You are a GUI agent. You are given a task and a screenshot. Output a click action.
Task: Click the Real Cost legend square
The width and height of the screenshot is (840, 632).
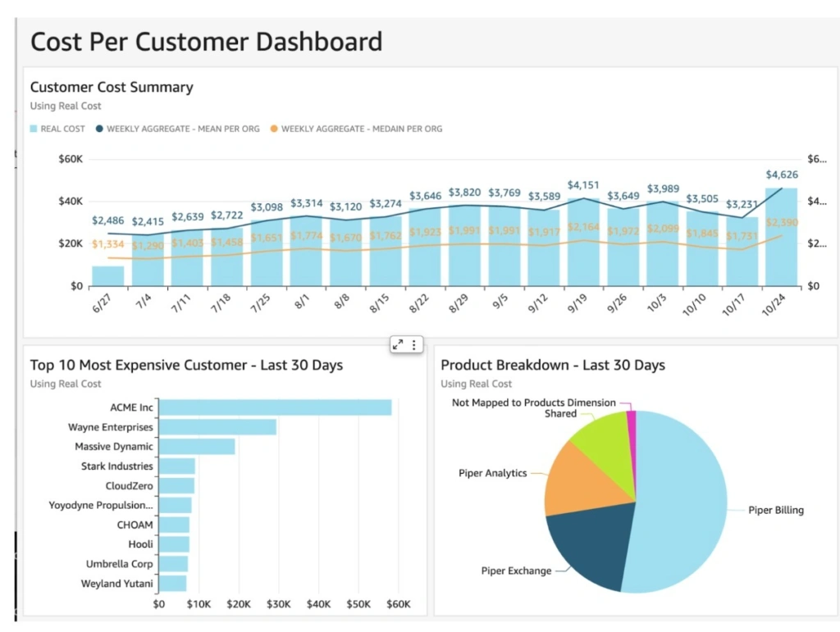click(x=34, y=129)
